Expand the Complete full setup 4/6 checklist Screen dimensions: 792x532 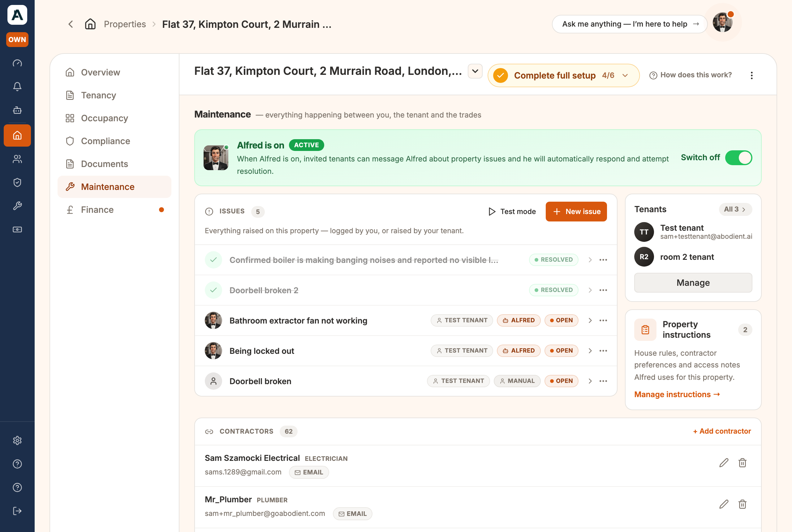(563, 75)
